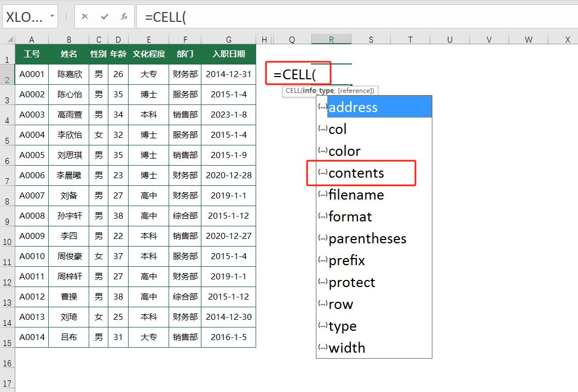
Task: Click cell containing 吕布
Action: pos(69,337)
